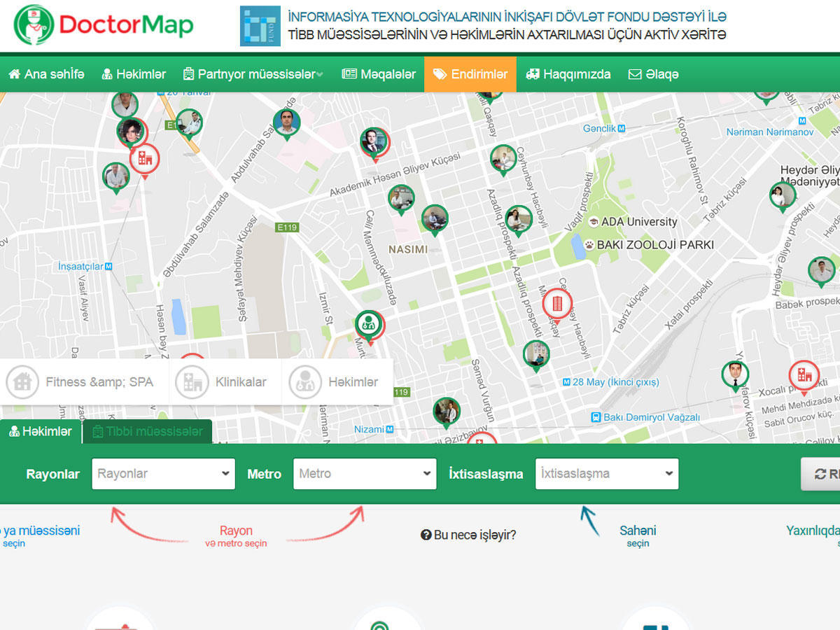Filter map by Fitness & SPA
Screen dimensions: 840x630
tap(85, 382)
